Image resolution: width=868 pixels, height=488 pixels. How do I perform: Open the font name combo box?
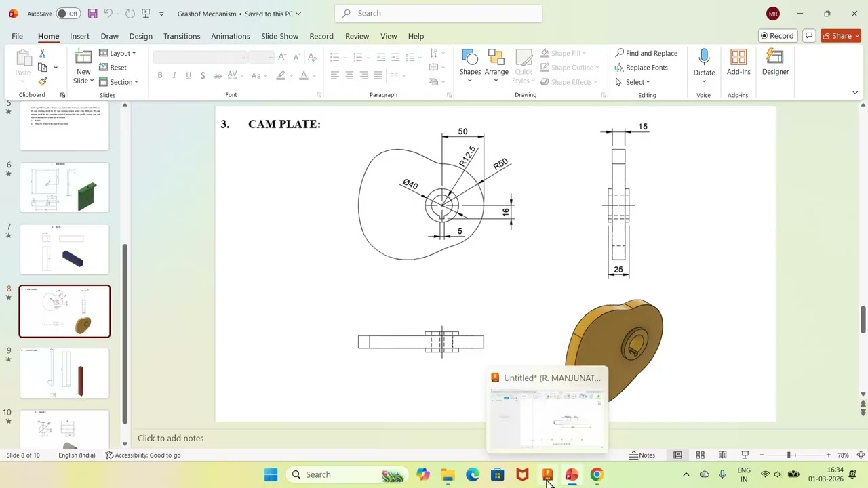[x=200, y=57]
